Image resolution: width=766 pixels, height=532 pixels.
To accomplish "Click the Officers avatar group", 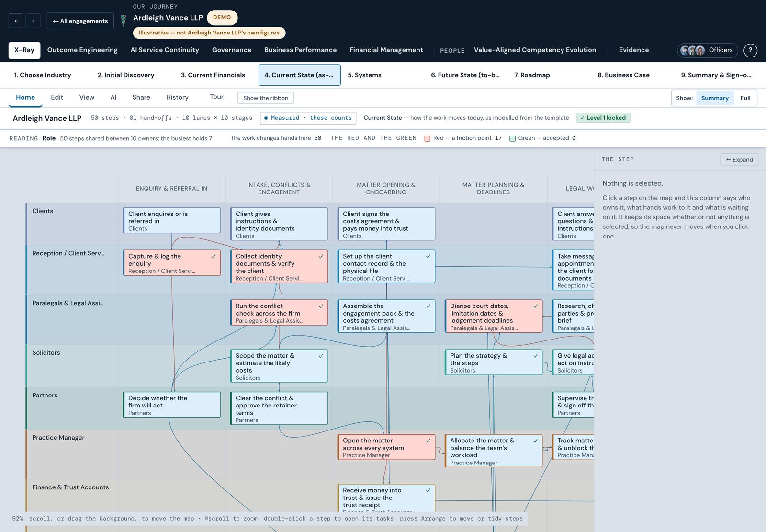I will (x=692, y=50).
